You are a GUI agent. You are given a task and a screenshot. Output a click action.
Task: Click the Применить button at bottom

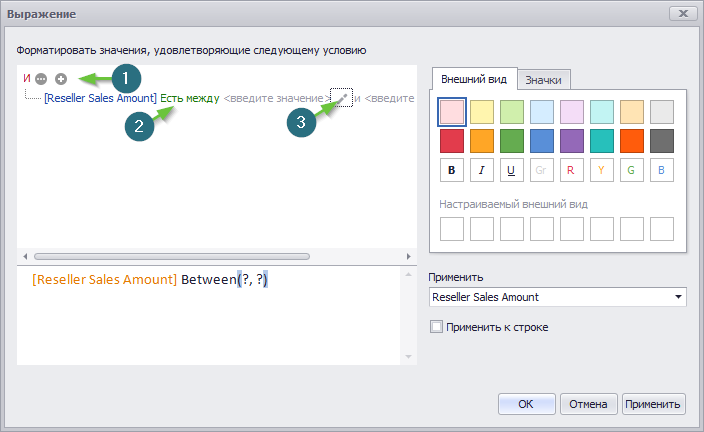tap(653, 404)
